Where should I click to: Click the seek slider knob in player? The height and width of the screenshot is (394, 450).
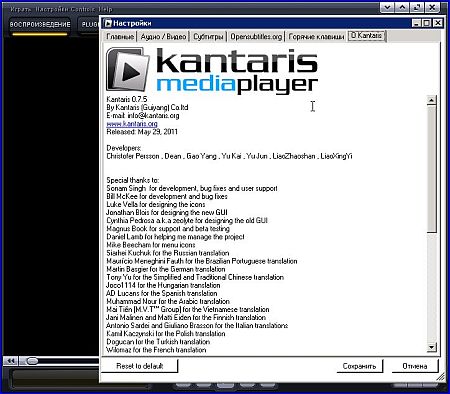coord(32,361)
